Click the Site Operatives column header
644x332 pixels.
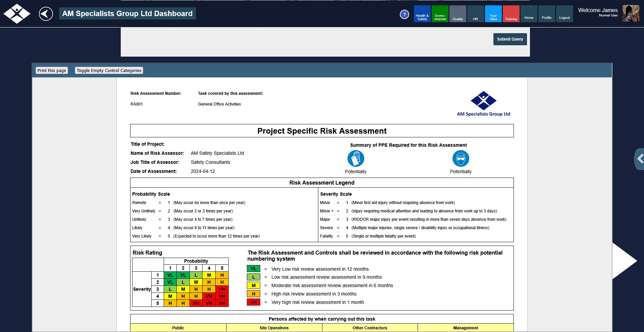point(274,328)
